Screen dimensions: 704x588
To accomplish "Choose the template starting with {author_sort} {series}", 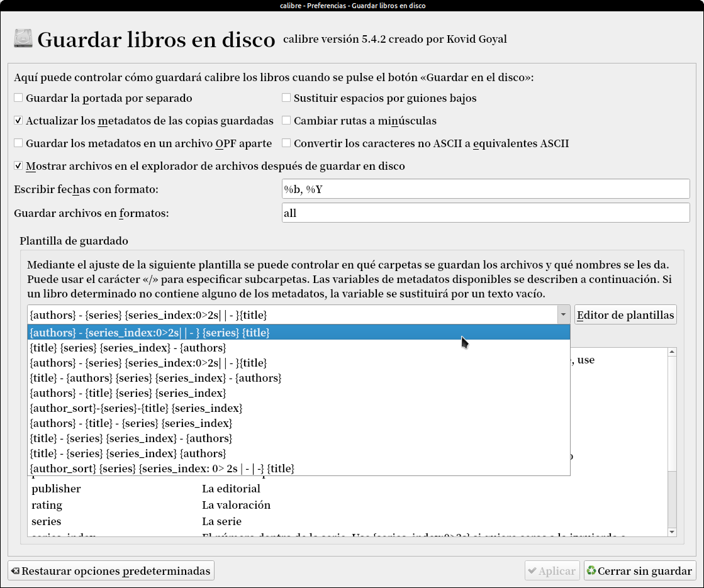I will pos(299,469).
